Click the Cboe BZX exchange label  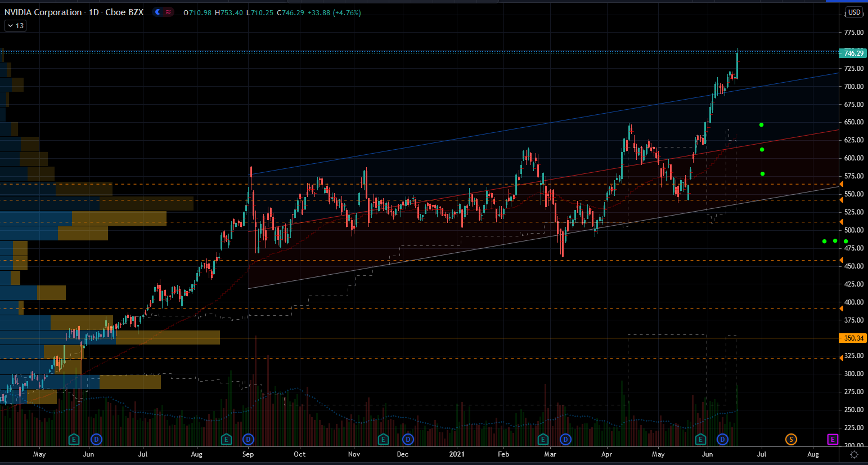(124, 12)
